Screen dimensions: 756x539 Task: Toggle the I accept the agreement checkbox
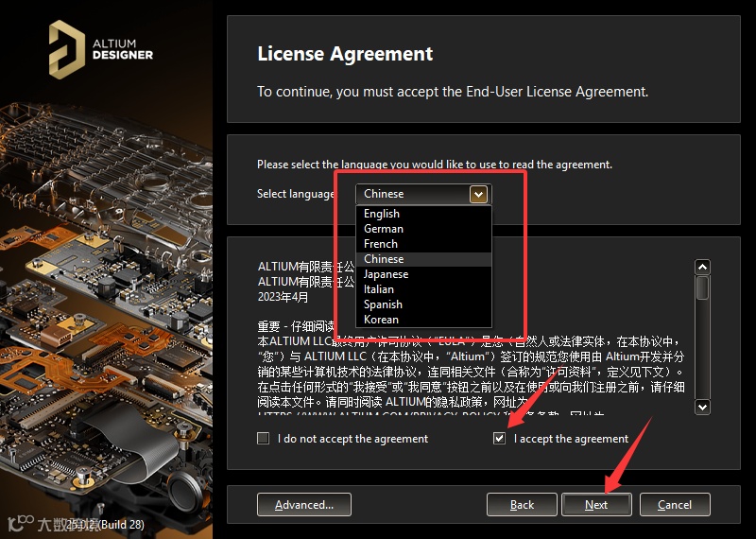coord(500,438)
